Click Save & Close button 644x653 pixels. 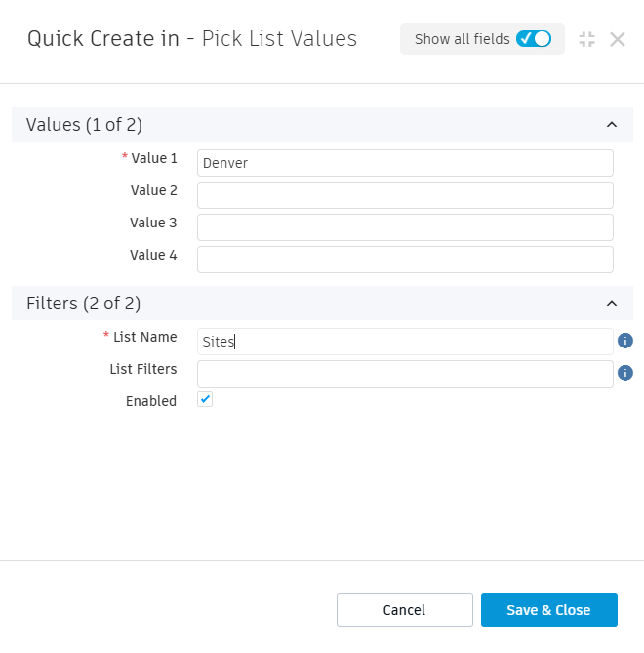[x=548, y=610]
